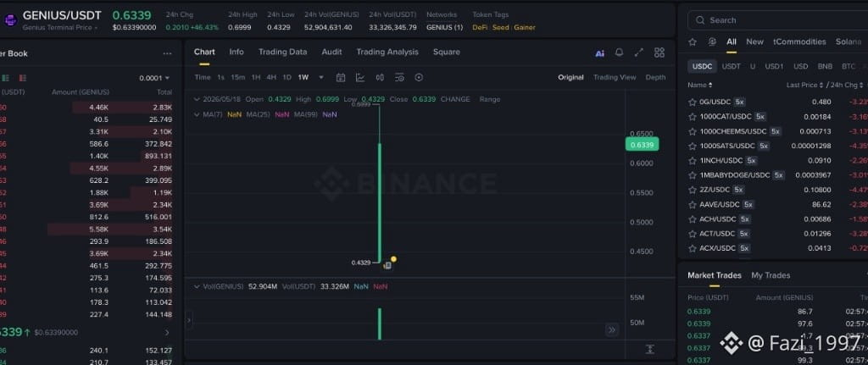The width and height of the screenshot is (868, 365).
Task: Favorite the 1INCH/USDC pair
Action: (x=692, y=161)
